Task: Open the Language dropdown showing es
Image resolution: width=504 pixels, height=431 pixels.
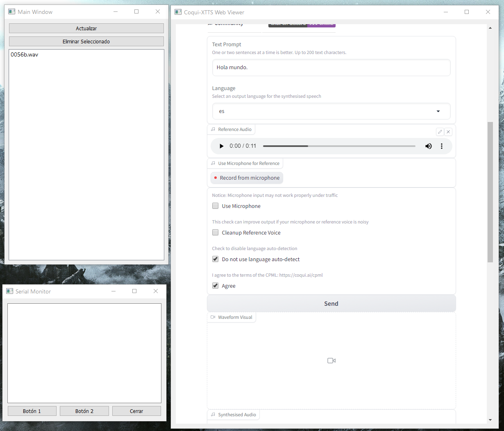Action: 331,111
